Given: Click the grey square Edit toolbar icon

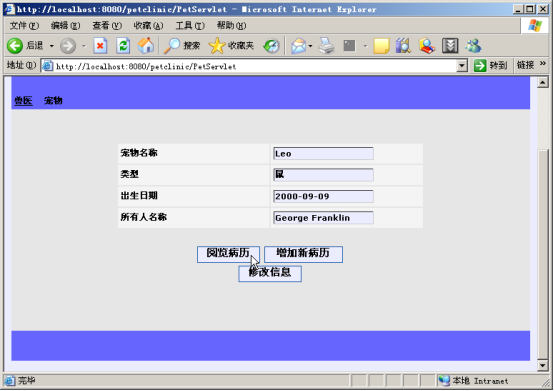Looking at the screenshot, I should point(349,46).
